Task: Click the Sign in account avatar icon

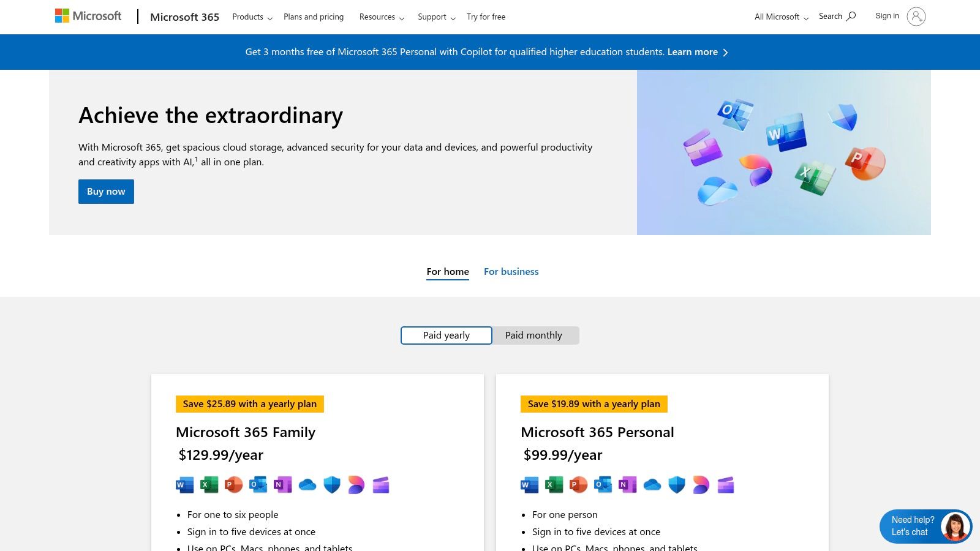Action: click(916, 17)
